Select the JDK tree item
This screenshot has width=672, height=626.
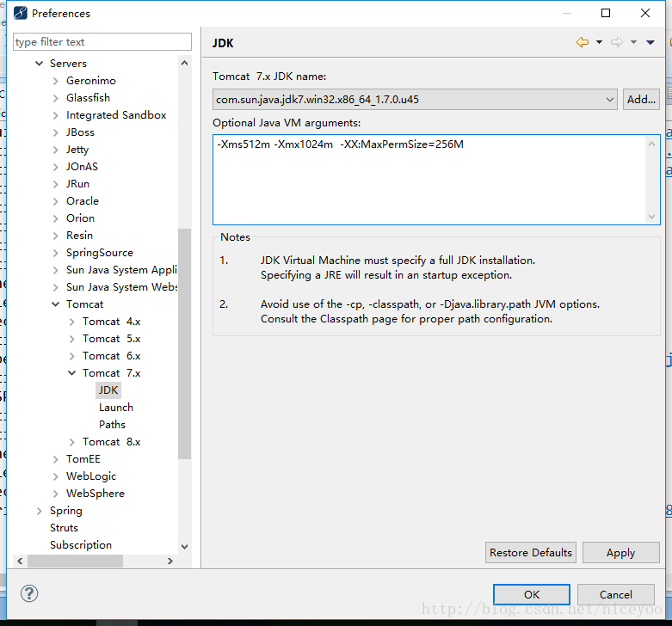(108, 390)
